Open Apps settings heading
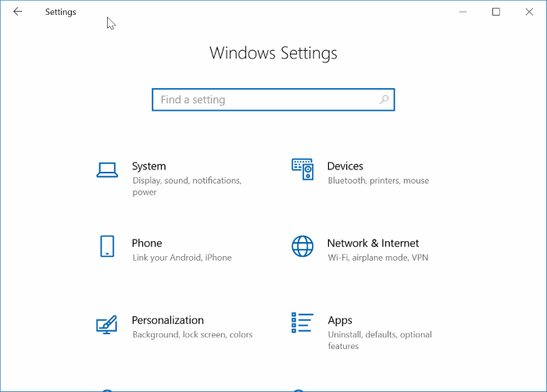This screenshot has width=547, height=392. point(340,320)
